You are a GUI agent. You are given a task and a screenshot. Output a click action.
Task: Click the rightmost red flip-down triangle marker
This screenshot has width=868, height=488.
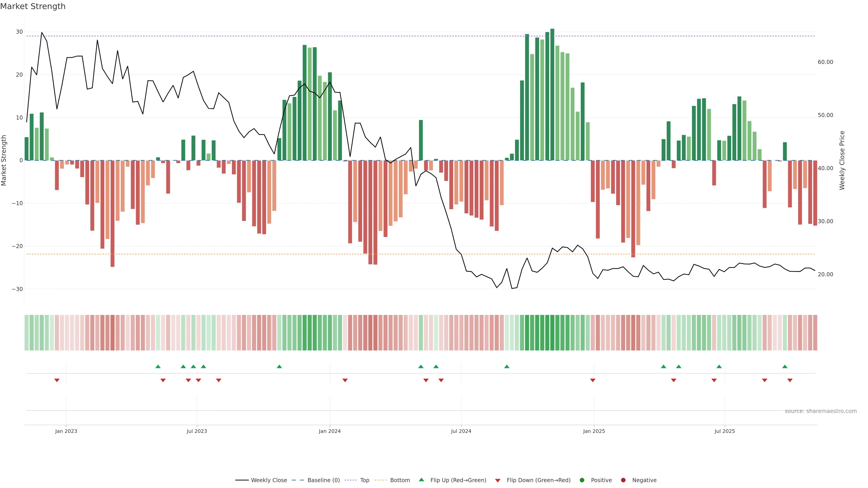tap(790, 380)
